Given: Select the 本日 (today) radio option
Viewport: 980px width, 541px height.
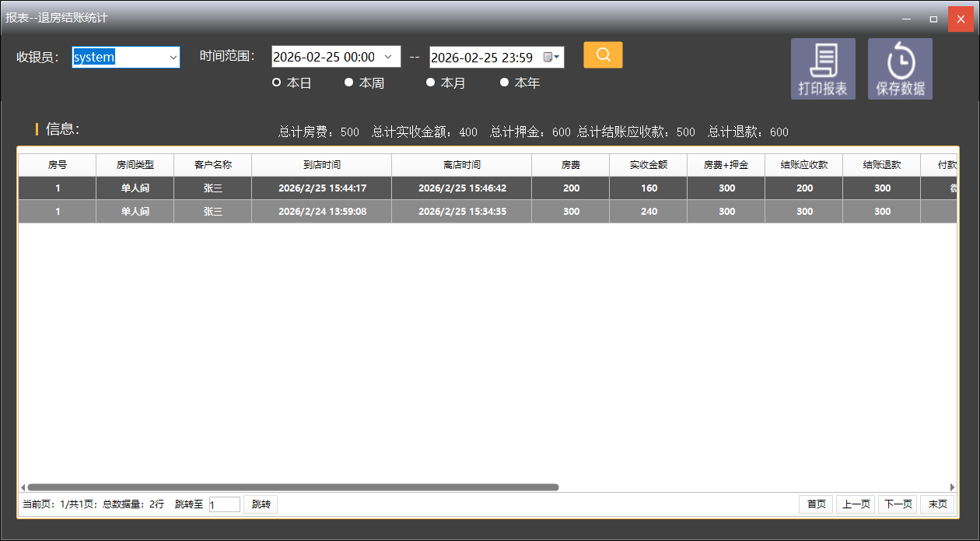Looking at the screenshot, I should pyautogui.click(x=277, y=83).
